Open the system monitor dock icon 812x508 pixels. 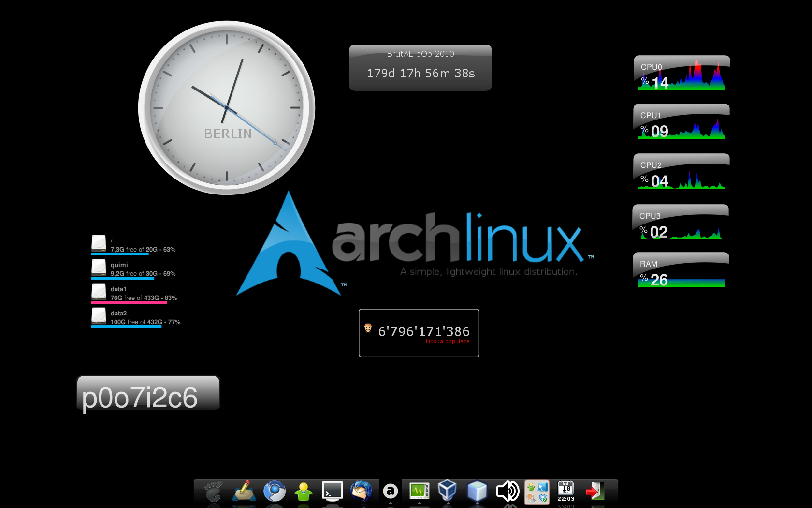coord(419,491)
